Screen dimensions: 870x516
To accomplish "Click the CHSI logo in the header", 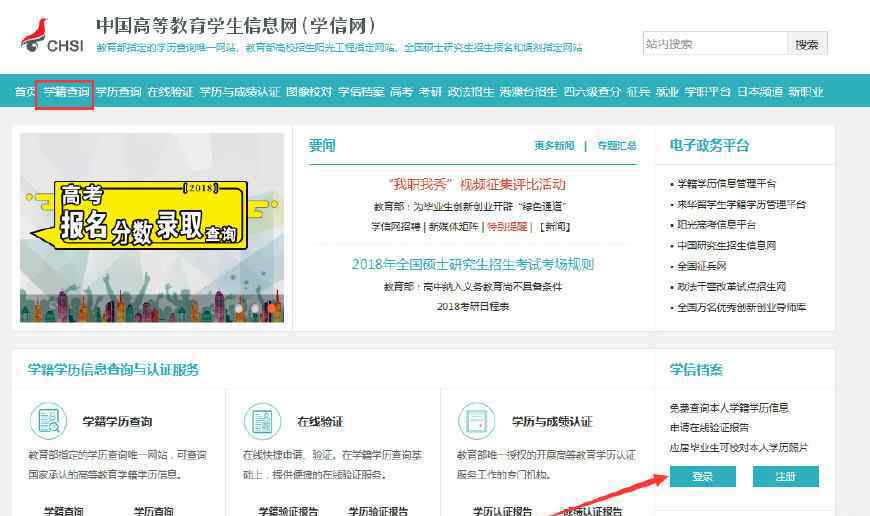I will click(x=52, y=36).
